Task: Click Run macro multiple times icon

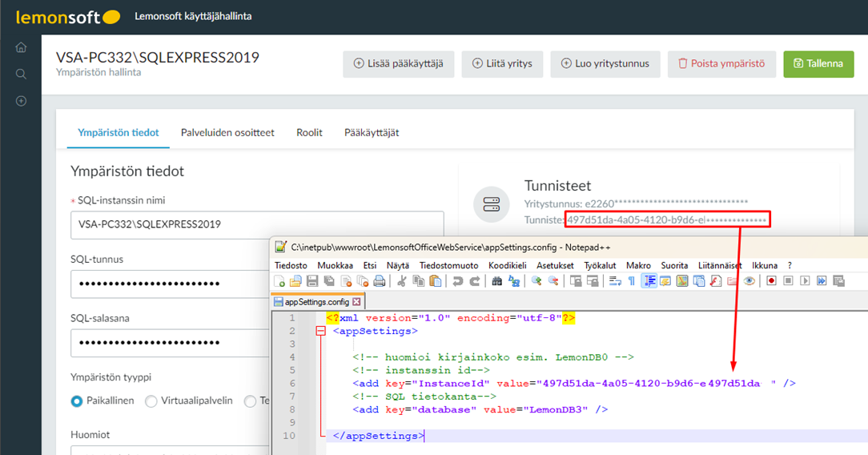Action: click(x=822, y=281)
